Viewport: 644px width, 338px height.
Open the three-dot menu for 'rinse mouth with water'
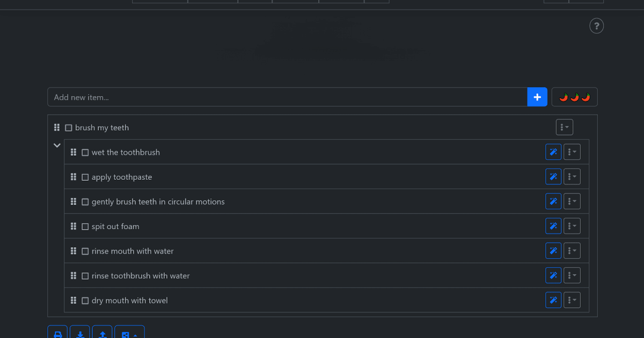point(572,251)
